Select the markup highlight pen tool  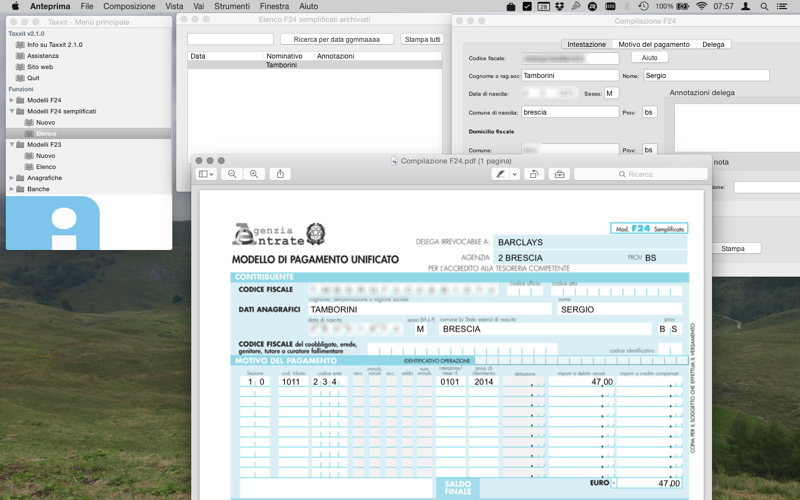point(501,174)
